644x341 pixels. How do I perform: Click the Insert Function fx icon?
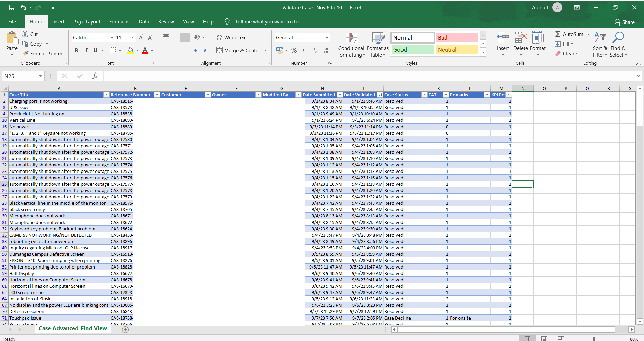pyautogui.click(x=95, y=76)
